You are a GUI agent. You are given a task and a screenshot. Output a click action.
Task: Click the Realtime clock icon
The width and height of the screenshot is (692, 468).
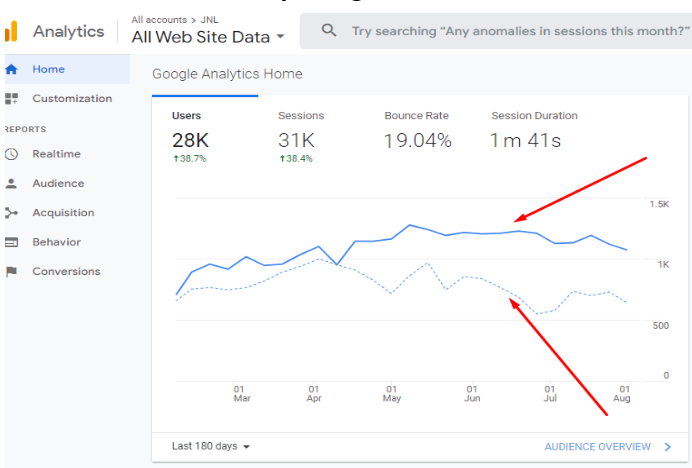[x=11, y=154]
